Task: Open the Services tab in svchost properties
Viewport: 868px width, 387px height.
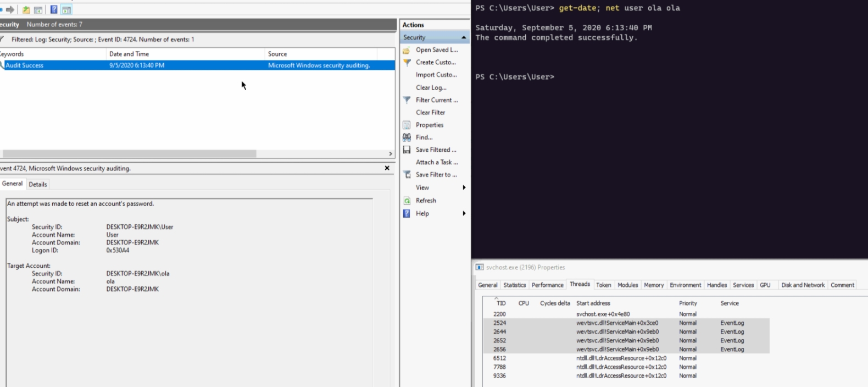Action: coord(743,285)
